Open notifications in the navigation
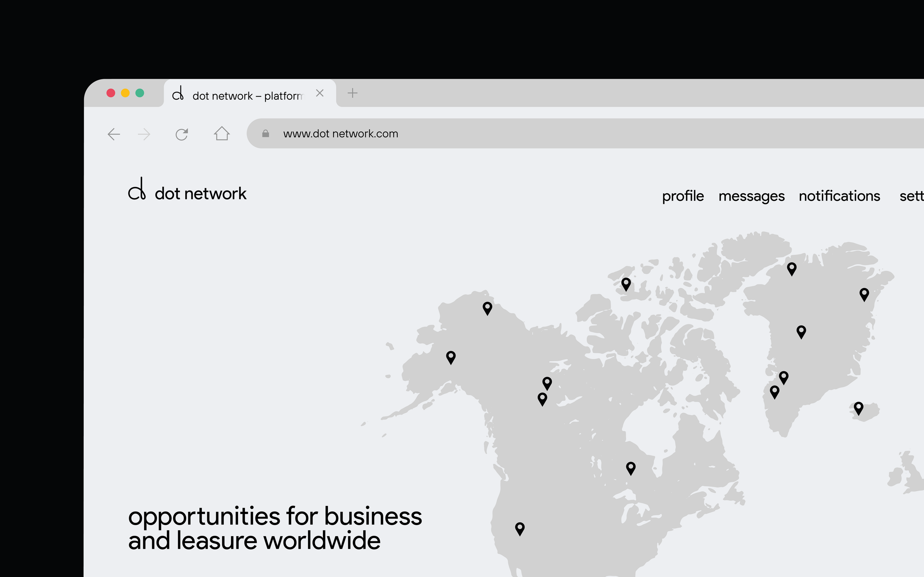This screenshot has width=924, height=577. 839,196
